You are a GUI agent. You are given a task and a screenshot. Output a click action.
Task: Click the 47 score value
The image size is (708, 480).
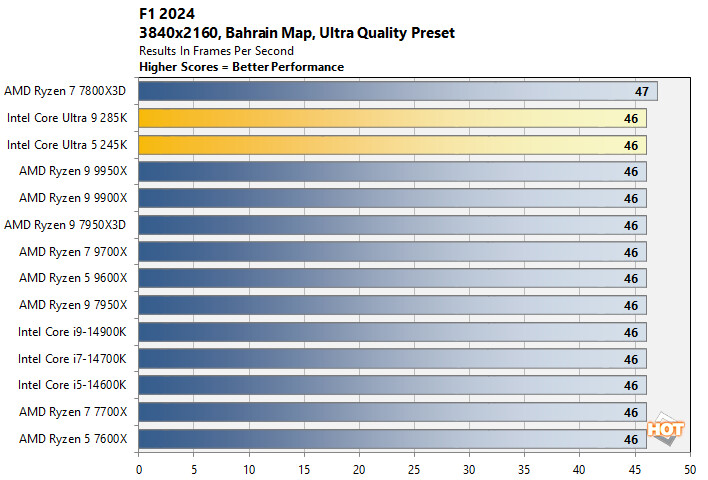point(642,92)
